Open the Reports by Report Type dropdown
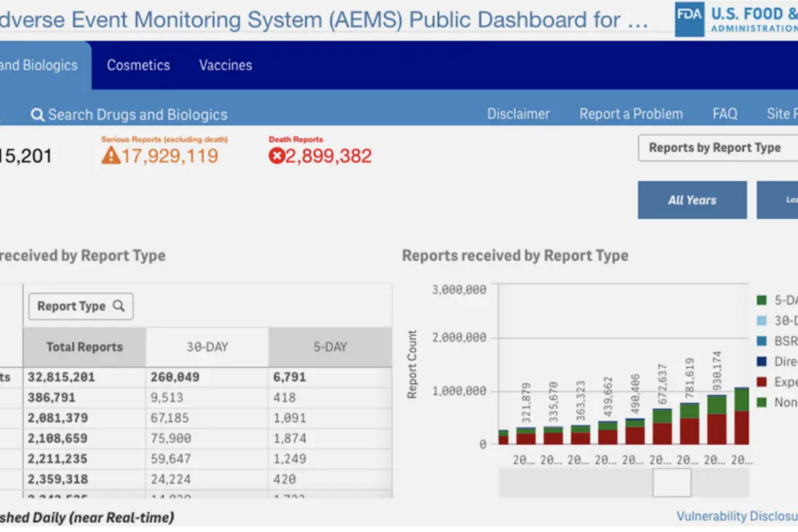 click(x=716, y=148)
